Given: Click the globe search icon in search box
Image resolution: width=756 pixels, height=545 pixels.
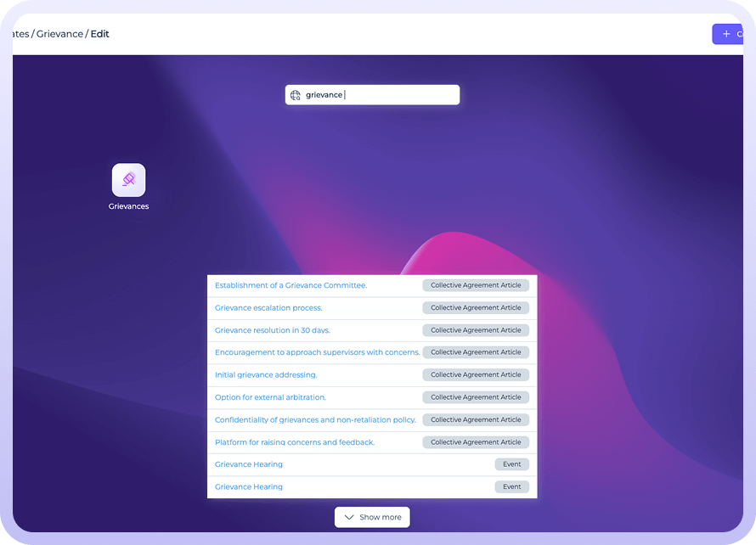Looking at the screenshot, I should (x=296, y=95).
